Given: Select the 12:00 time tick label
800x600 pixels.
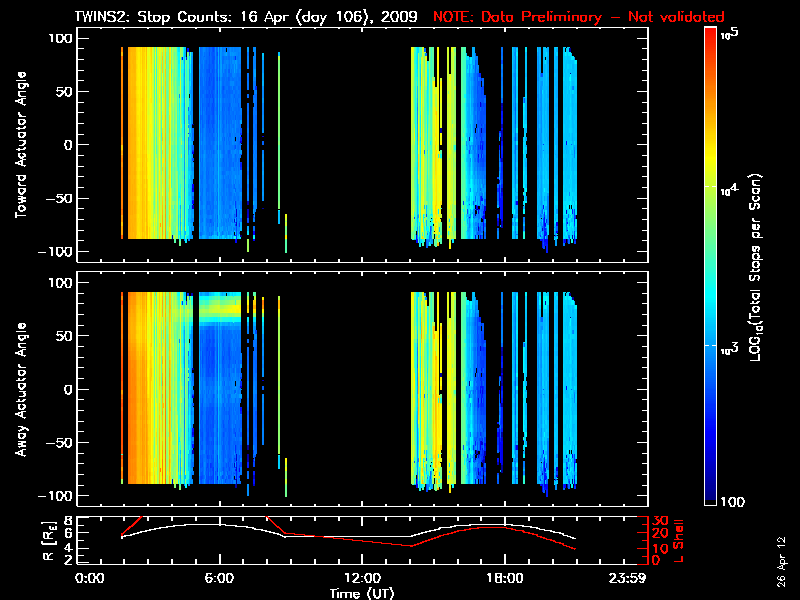Looking at the screenshot, I should (361, 578).
